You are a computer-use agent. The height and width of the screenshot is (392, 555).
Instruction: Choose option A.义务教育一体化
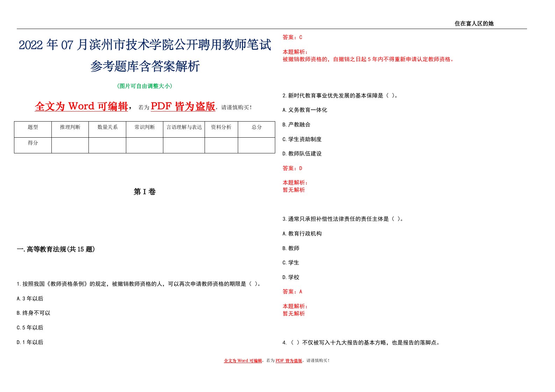(x=305, y=110)
